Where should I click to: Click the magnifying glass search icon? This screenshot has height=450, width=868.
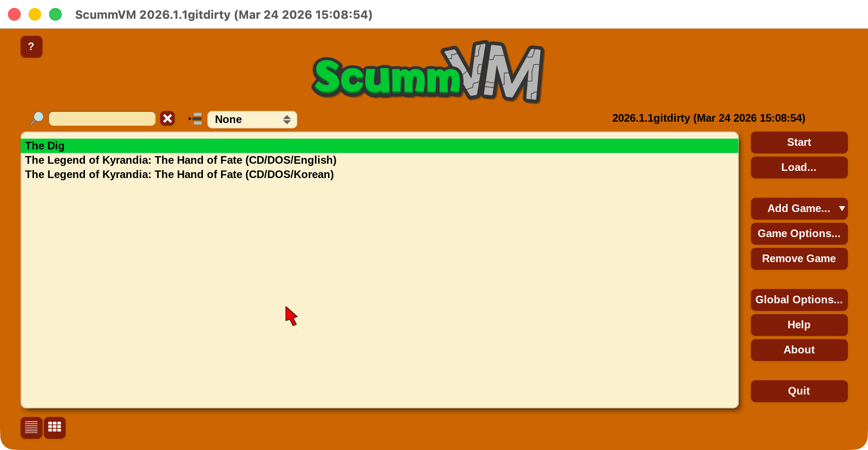(37, 119)
